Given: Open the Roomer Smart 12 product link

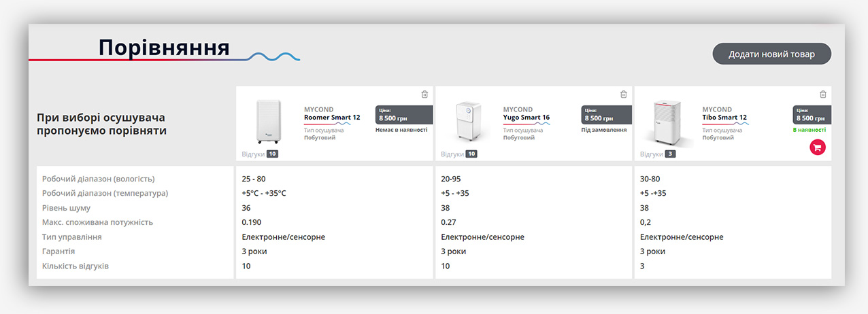Looking at the screenshot, I should tap(332, 118).
